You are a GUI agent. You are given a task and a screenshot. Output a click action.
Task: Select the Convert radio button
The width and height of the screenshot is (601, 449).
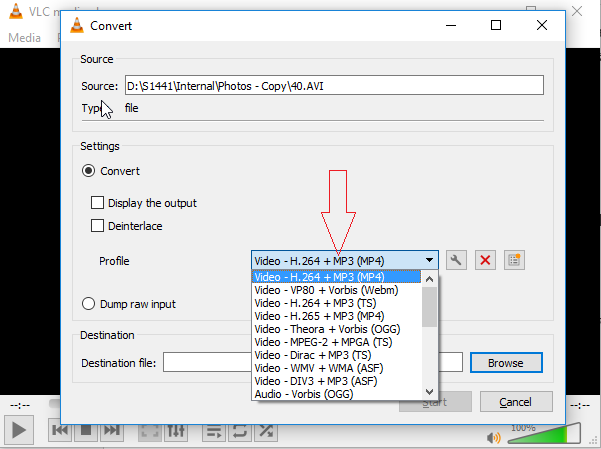point(89,171)
